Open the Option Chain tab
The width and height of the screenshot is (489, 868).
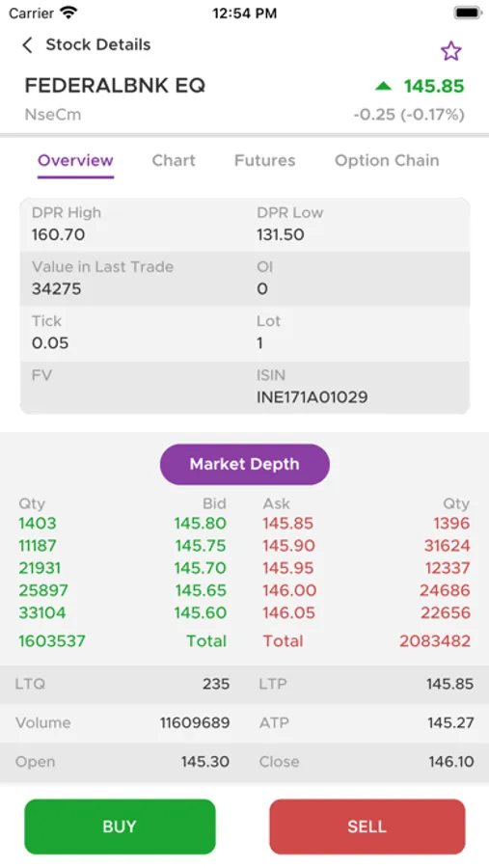pyautogui.click(x=387, y=160)
